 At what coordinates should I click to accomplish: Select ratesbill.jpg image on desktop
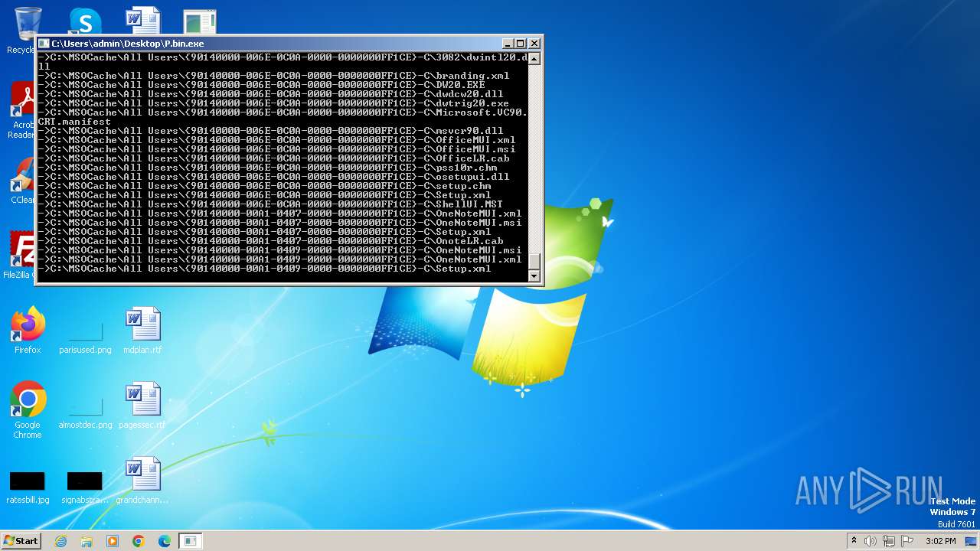click(x=28, y=487)
